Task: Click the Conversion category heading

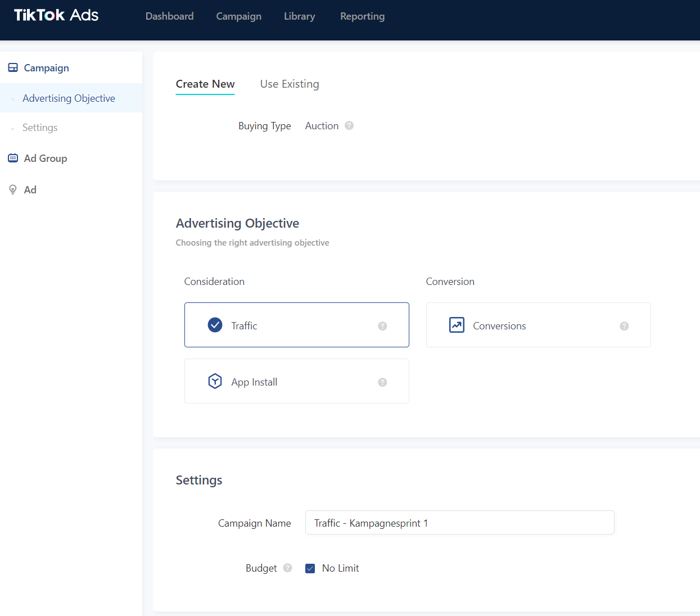Action: [450, 282]
